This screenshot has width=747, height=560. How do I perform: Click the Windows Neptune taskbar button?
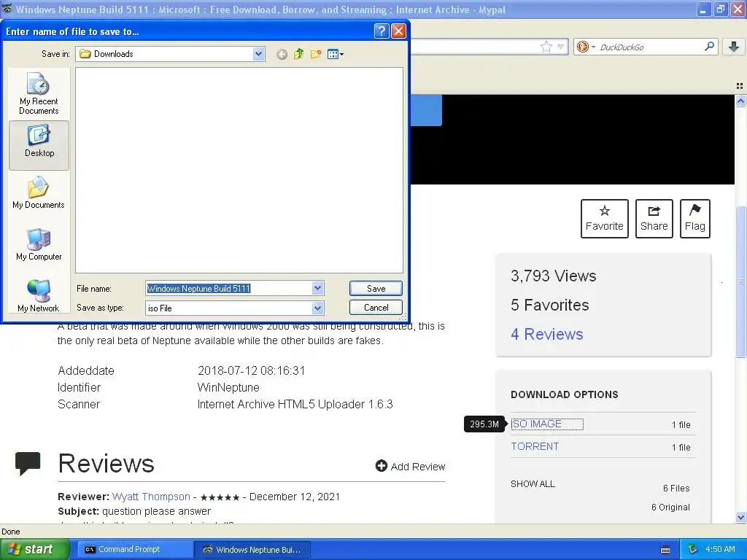(252, 550)
